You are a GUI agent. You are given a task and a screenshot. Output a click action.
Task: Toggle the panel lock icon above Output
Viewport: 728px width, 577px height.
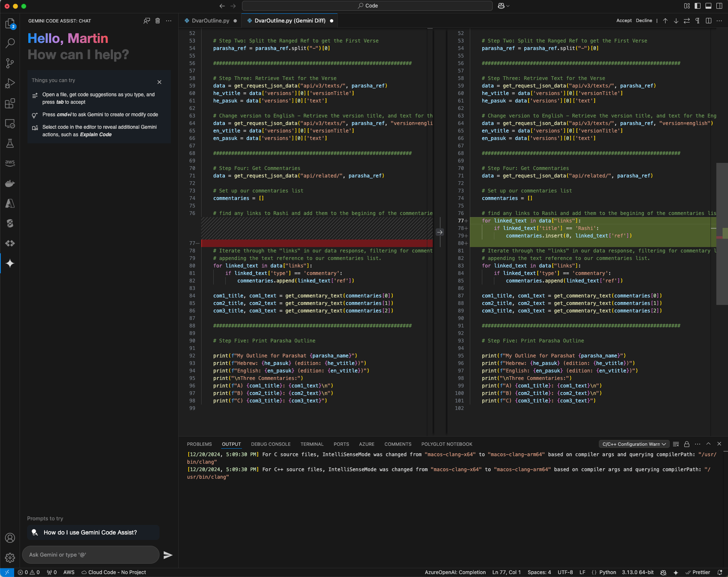[687, 444]
